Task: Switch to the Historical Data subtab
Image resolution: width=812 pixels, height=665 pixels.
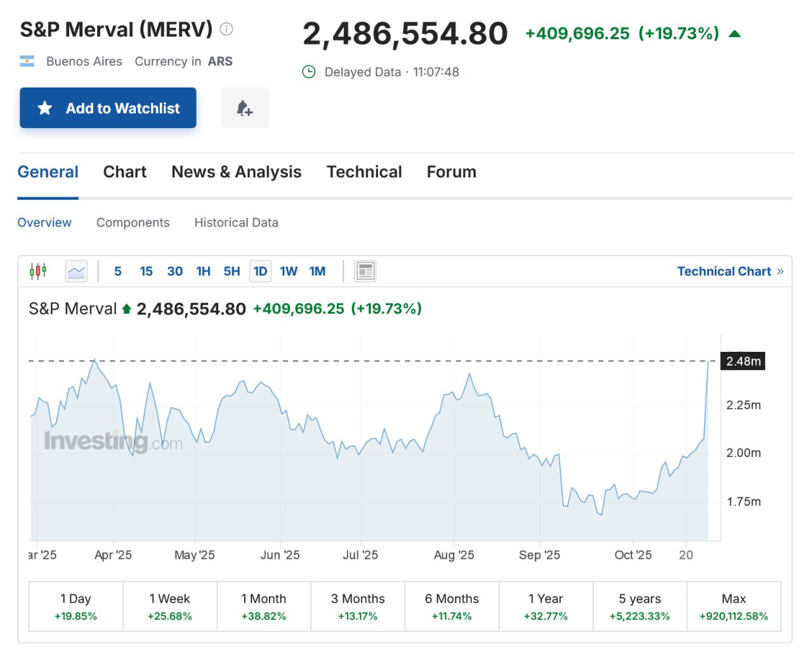Action: point(236,223)
